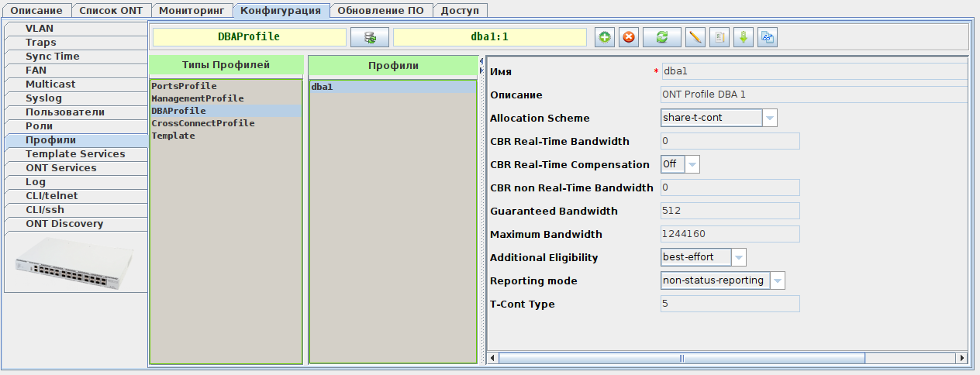
Task: Refresh profiles with green arrows icon
Action: 662,37
